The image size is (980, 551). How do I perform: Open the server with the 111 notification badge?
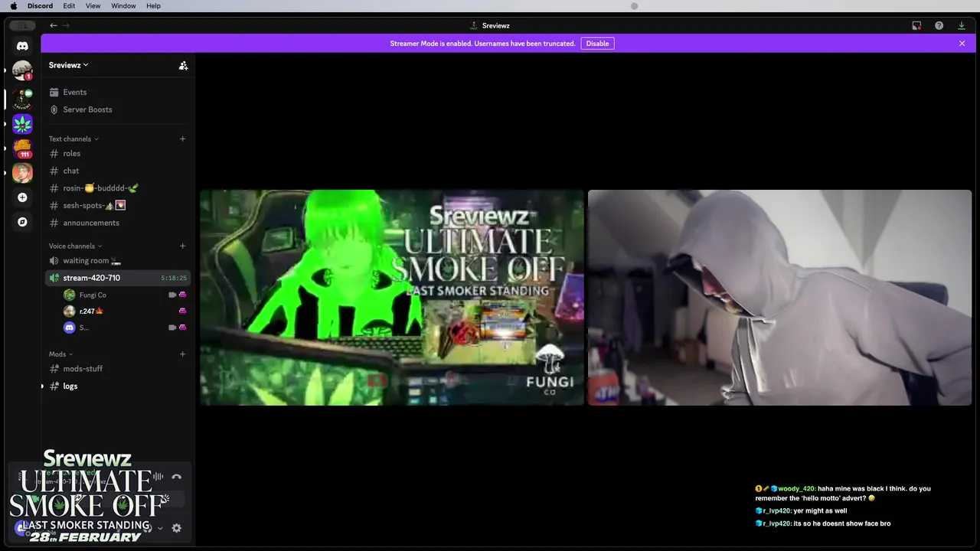click(x=22, y=148)
